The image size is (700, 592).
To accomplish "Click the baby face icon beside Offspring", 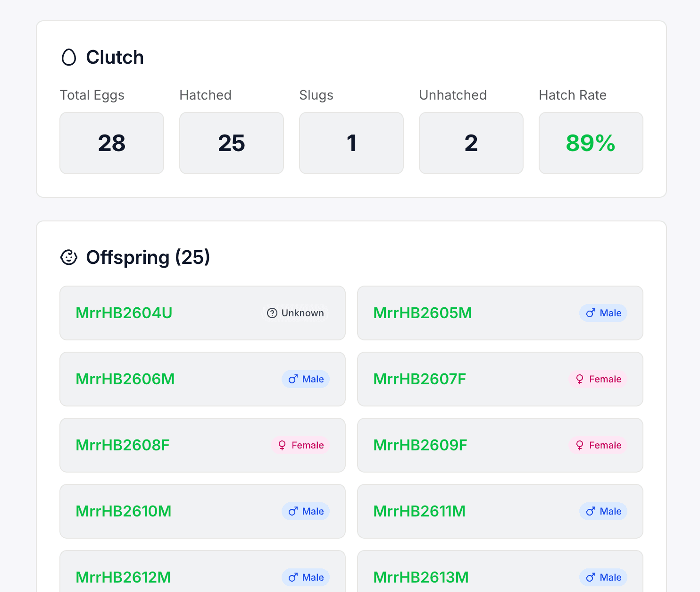I will (69, 257).
